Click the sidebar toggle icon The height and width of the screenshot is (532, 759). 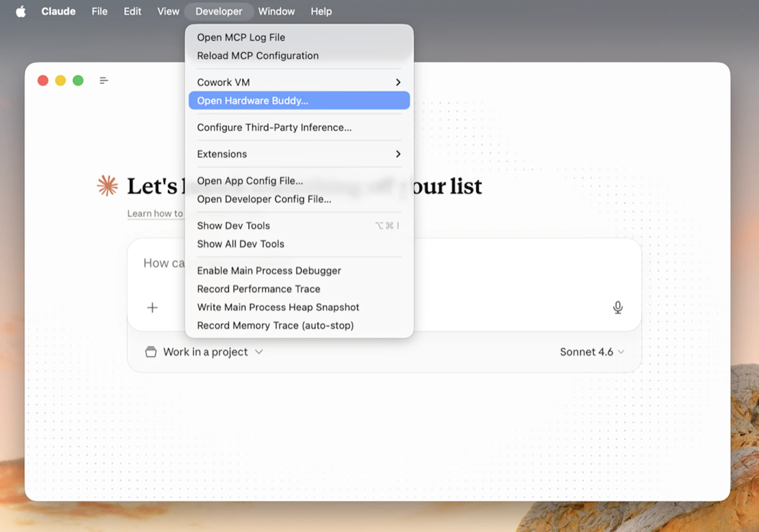click(103, 80)
